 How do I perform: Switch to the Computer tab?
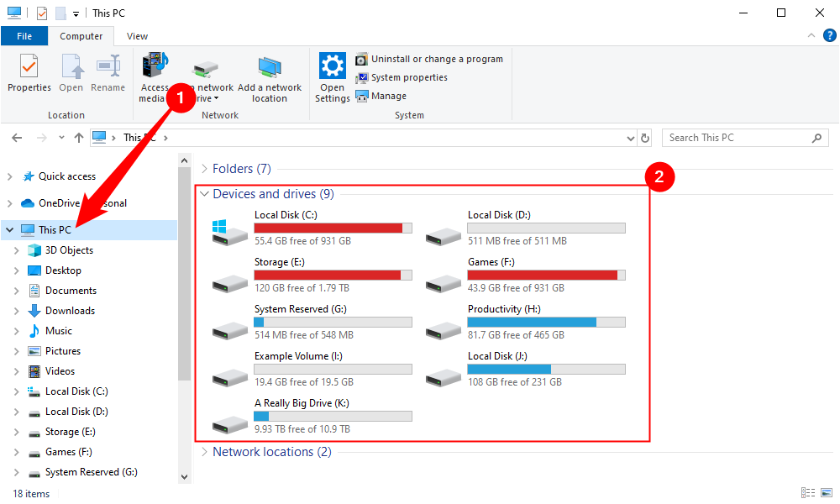(81, 36)
